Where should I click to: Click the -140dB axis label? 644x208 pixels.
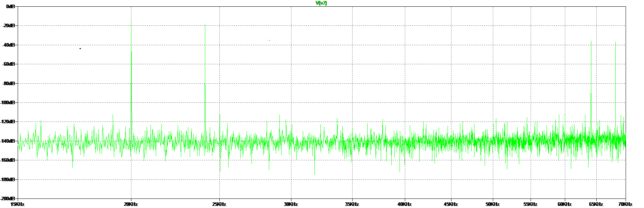[x=8, y=141]
